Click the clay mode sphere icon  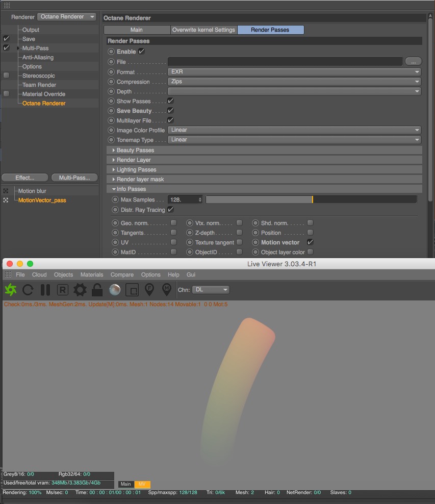point(115,290)
